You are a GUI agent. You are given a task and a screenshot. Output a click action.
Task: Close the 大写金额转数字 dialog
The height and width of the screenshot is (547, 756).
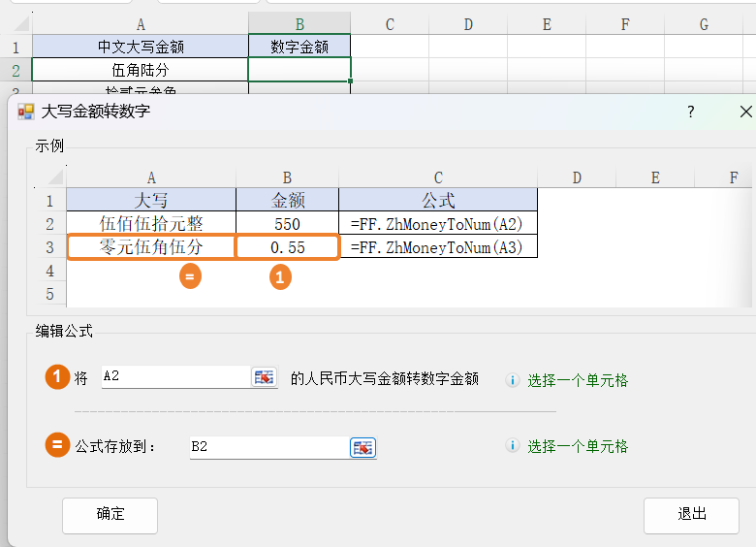coord(744,112)
